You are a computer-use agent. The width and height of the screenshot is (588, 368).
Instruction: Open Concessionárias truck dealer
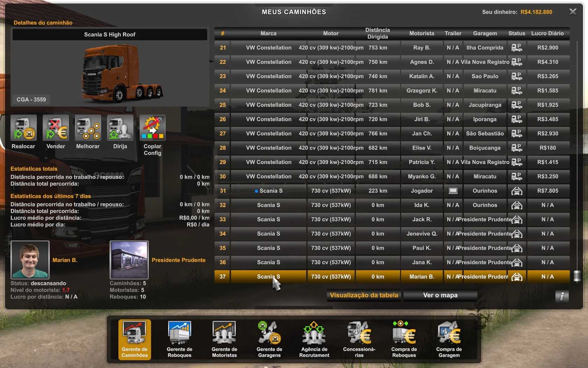(x=359, y=339)
